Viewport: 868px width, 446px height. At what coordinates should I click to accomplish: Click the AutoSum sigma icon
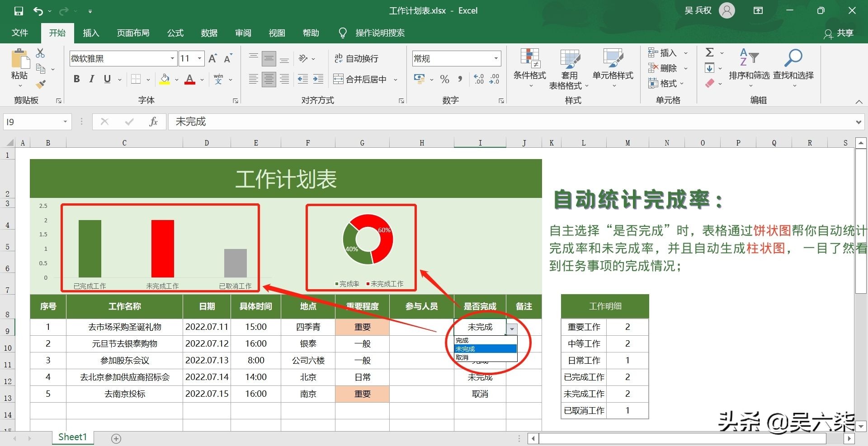click(710, 52)
